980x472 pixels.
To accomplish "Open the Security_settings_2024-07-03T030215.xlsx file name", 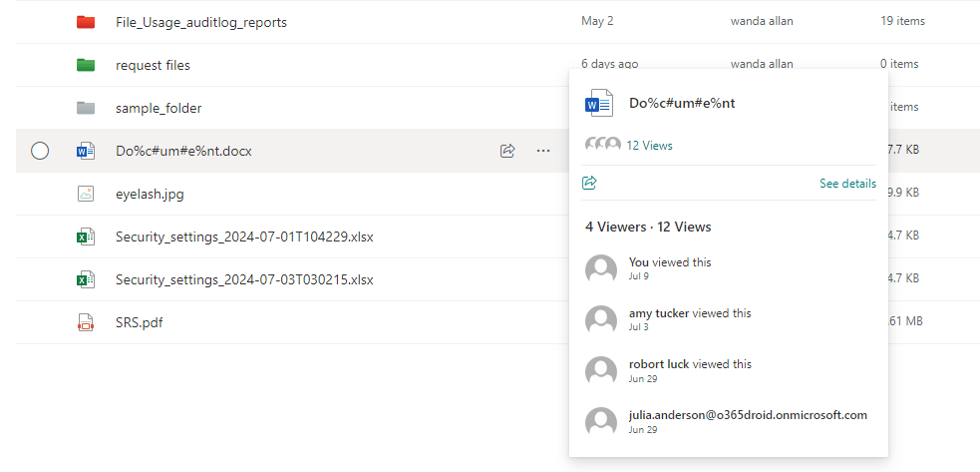I will [244, 279].
